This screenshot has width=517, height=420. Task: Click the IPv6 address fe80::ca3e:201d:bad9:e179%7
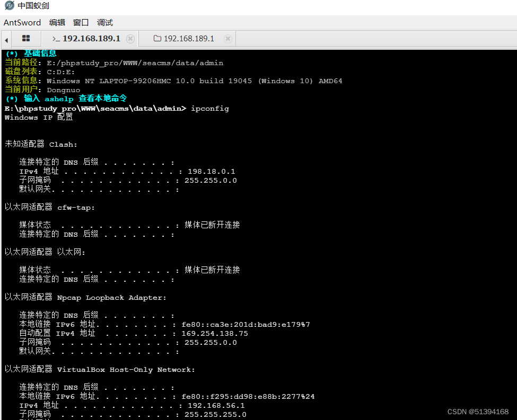click(x=246, y=325)
